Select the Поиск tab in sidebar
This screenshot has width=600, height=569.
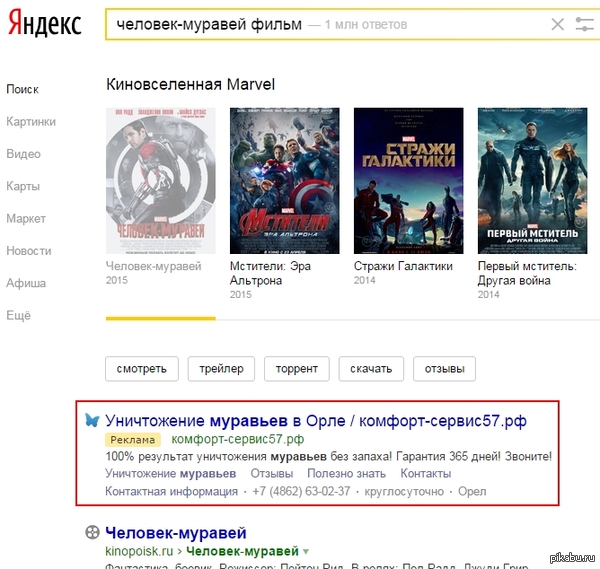pos(22,89)
